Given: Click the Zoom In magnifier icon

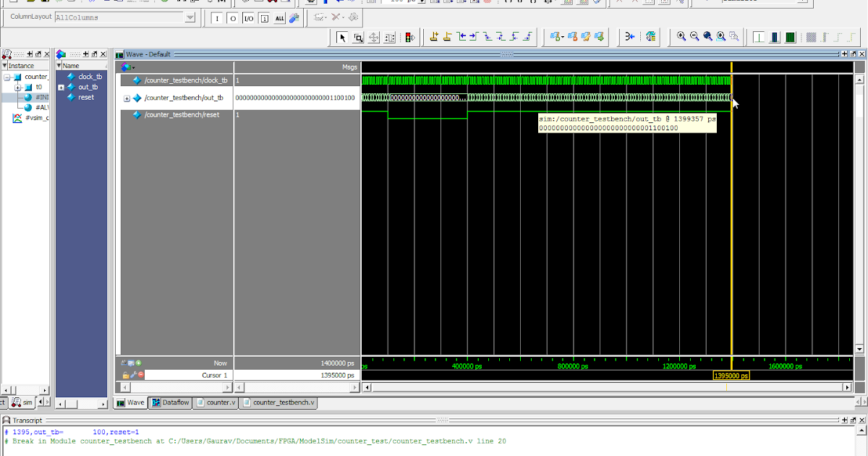Looking at the screenshot, I should click(681, 37).
